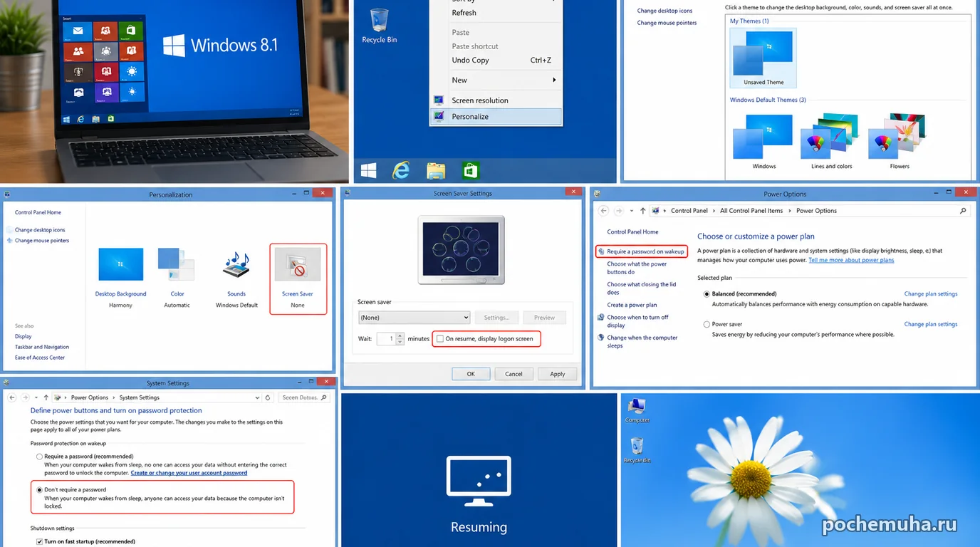Screen dimensions: 980x547
Task: Select the Recycle Bin icon beside the context menu
Action: tap(379, 25)
